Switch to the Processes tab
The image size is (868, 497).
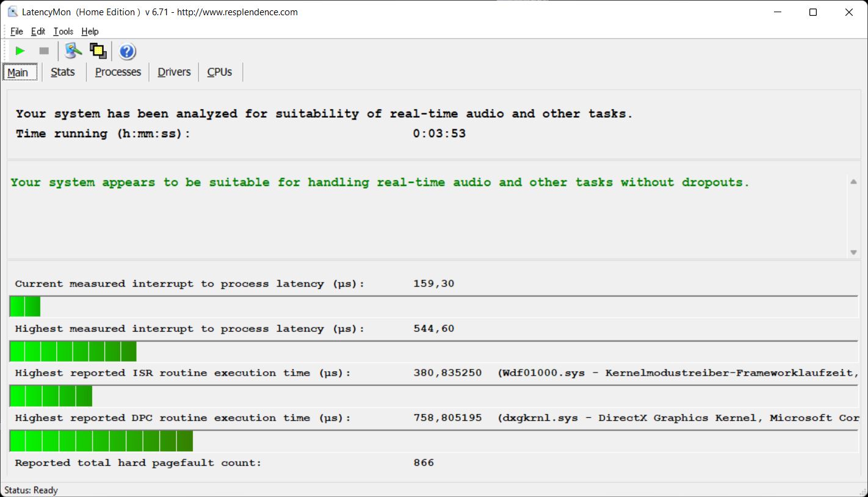tap(118, 72)
